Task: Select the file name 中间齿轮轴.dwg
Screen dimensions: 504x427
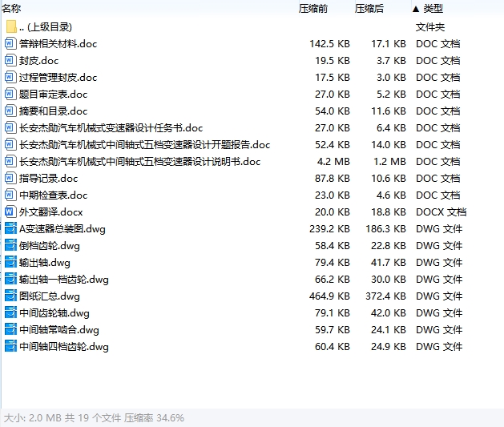Action: (x=54, y=313)
